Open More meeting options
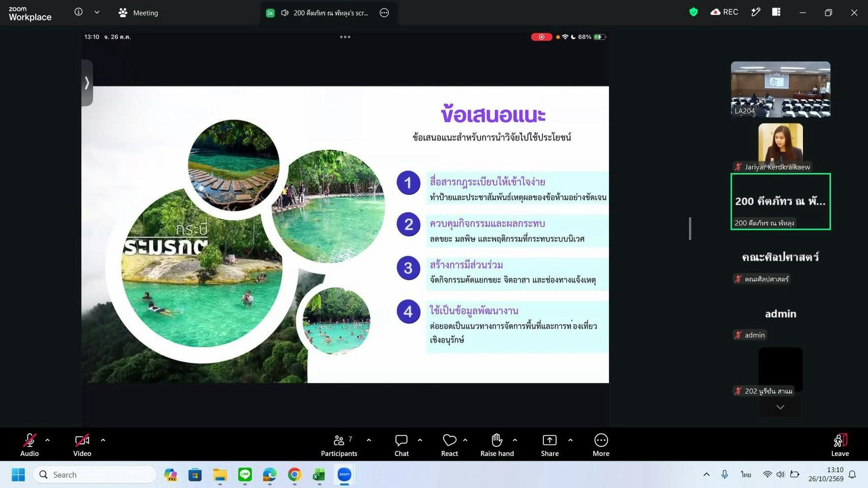 pyautogui.click(x=601, y=445)
